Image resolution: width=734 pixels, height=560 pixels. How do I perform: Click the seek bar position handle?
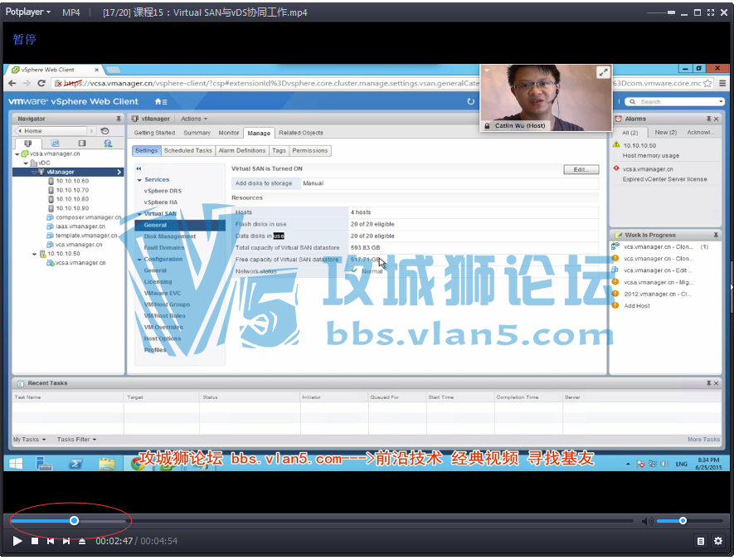coord(74,521)
